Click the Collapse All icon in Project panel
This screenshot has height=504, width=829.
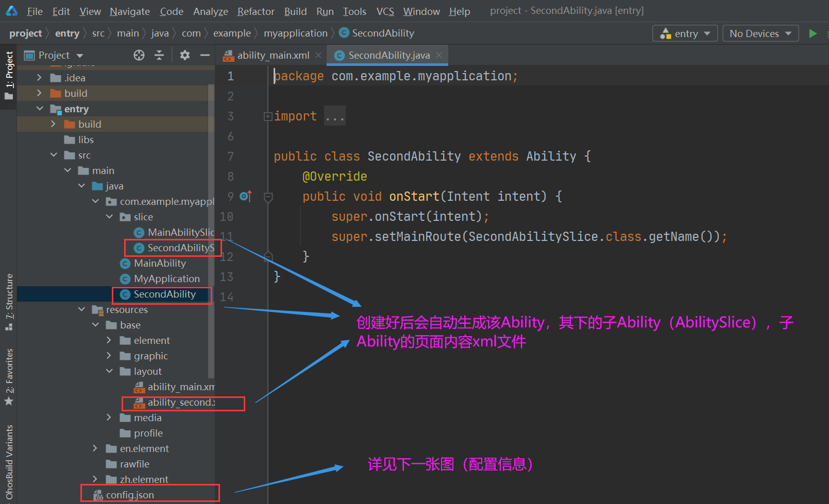(159, 55)
